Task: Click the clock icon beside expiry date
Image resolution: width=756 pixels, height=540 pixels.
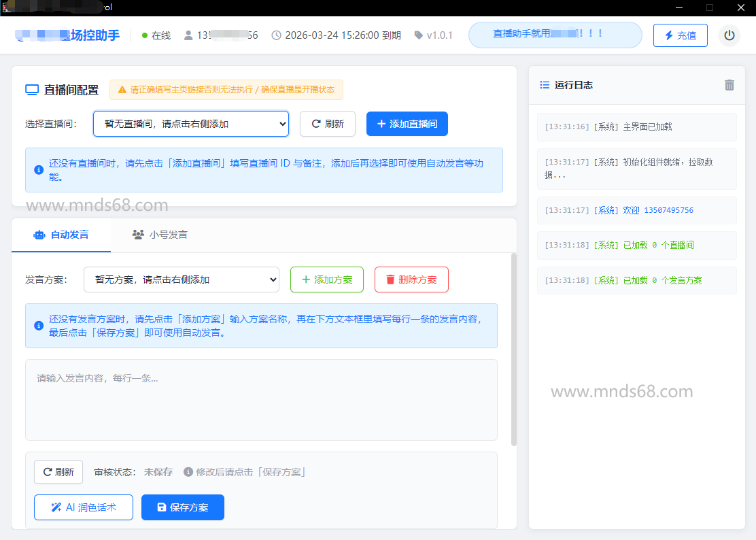Action: 276,35
